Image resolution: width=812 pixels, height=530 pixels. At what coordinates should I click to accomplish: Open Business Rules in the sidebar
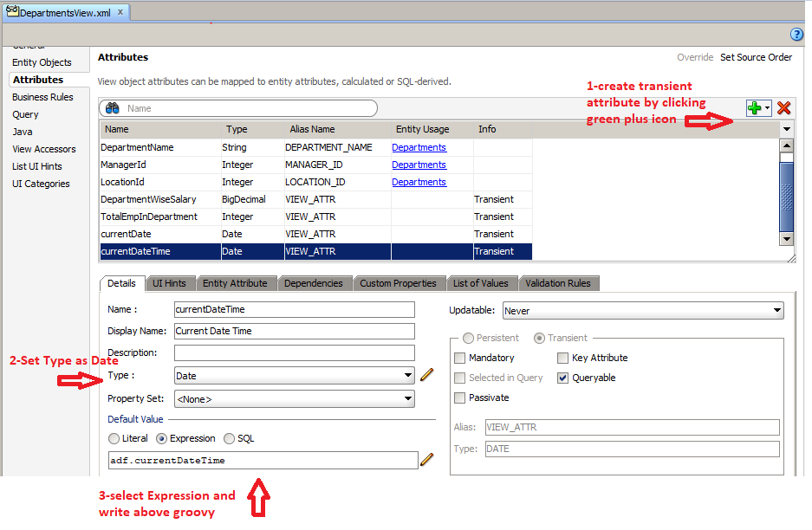click(43, 97)
